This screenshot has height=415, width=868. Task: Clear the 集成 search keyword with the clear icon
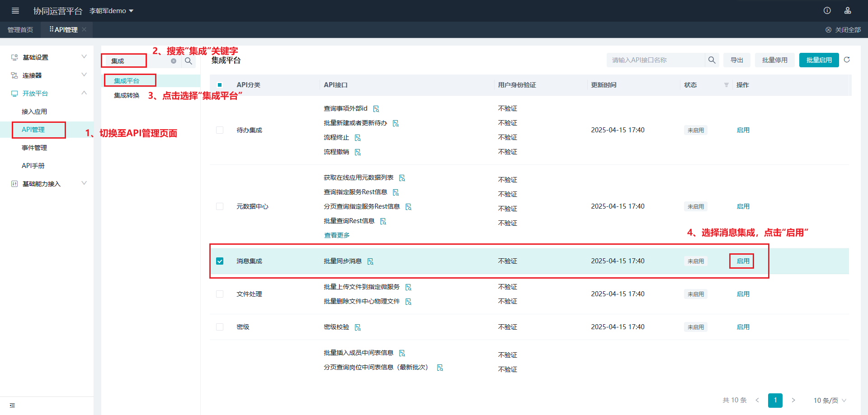[x=174, y=61]
